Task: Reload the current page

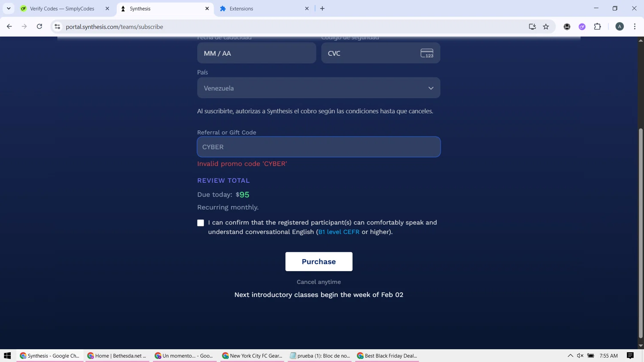Action: click(x=39, y=27)
